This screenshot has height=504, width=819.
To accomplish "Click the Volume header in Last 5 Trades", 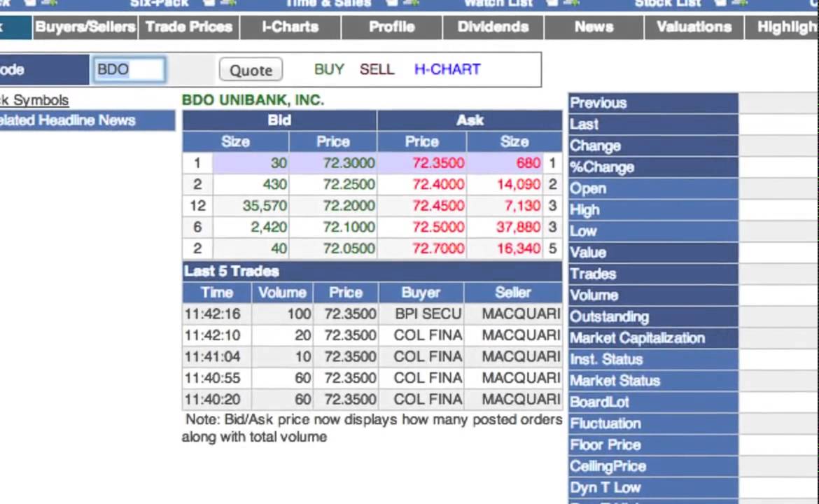I will tap(282, 293).
